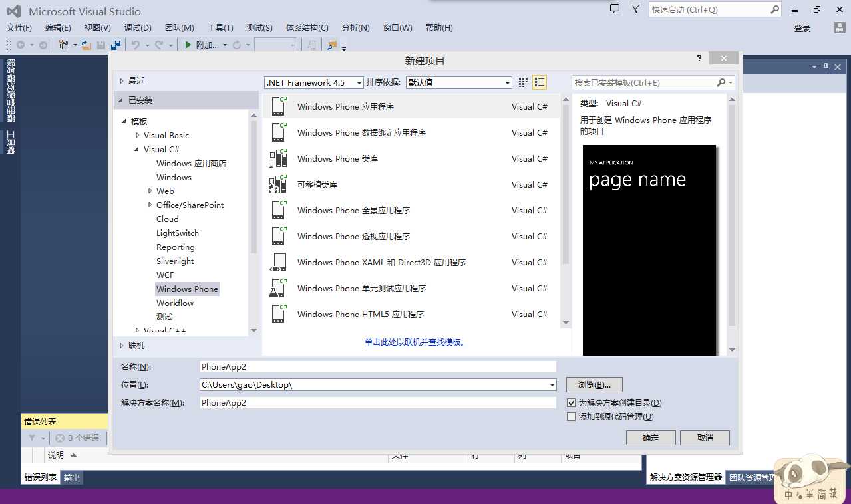Select the Windows Phone 应用程序 template icon
Viewport: 851px width, 504px height.
[278, 106]
